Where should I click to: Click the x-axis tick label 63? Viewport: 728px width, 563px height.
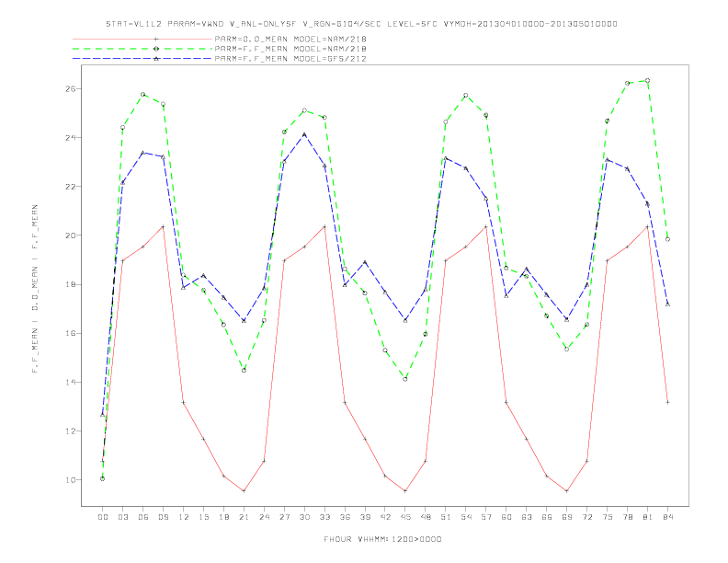[x=527, y=517]
